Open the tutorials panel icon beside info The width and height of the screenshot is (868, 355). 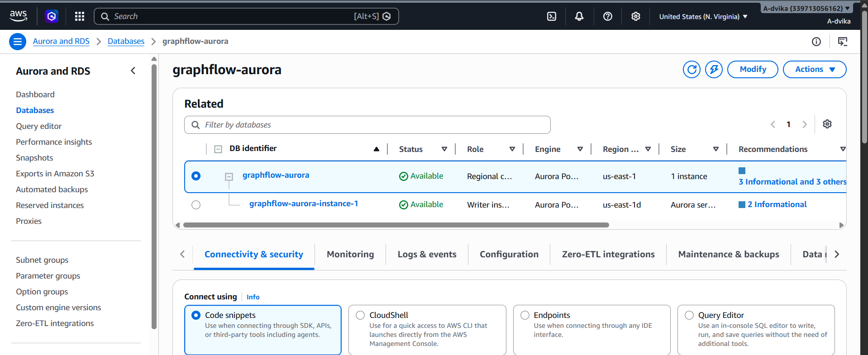click(843, 42)
